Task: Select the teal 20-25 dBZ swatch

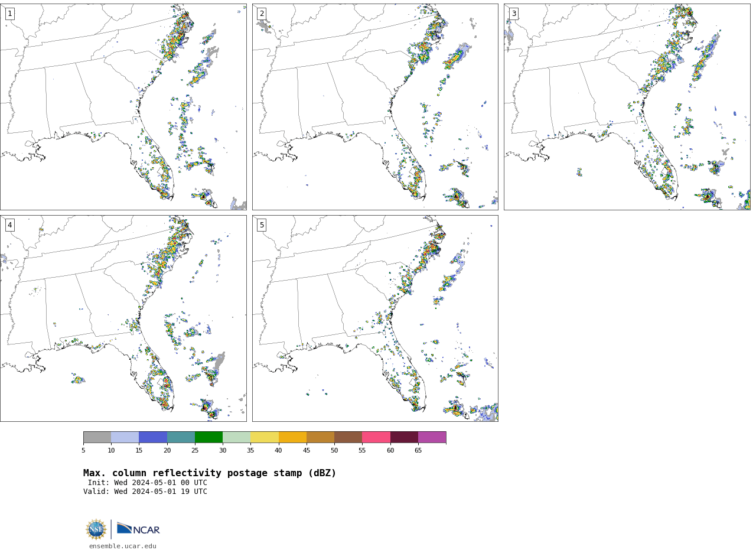Action: coord(181,437)
